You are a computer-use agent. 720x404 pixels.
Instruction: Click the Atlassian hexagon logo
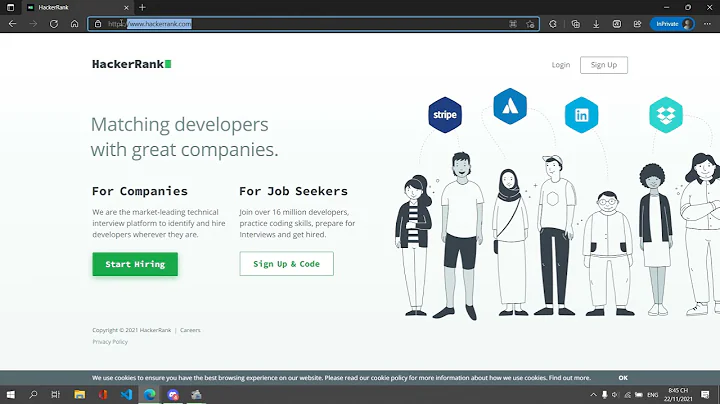tap(510, 107)
